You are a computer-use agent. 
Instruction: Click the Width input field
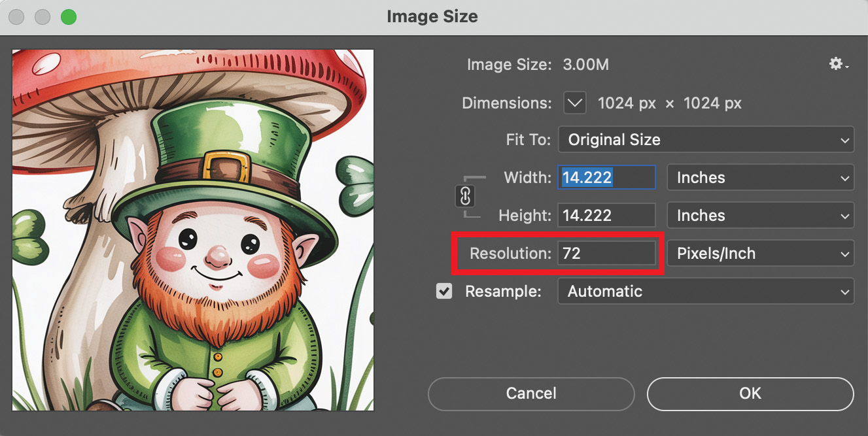click(x=606, y=178)
